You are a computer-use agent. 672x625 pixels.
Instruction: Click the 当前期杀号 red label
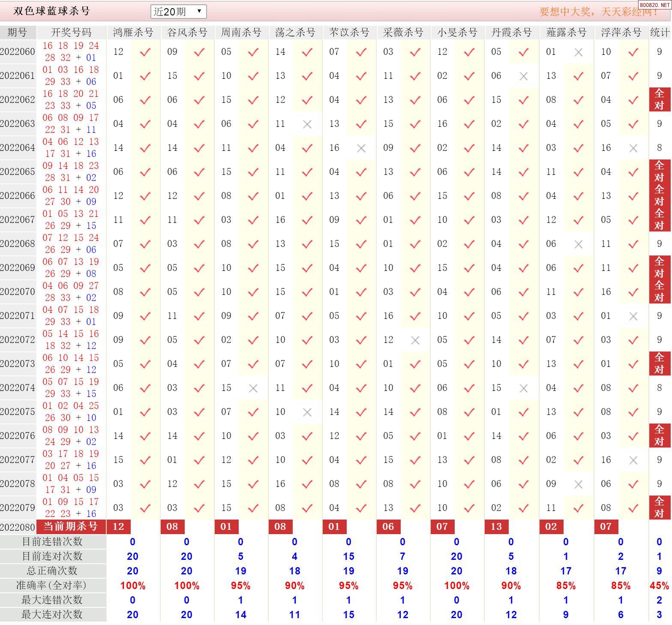coord(71,526)
